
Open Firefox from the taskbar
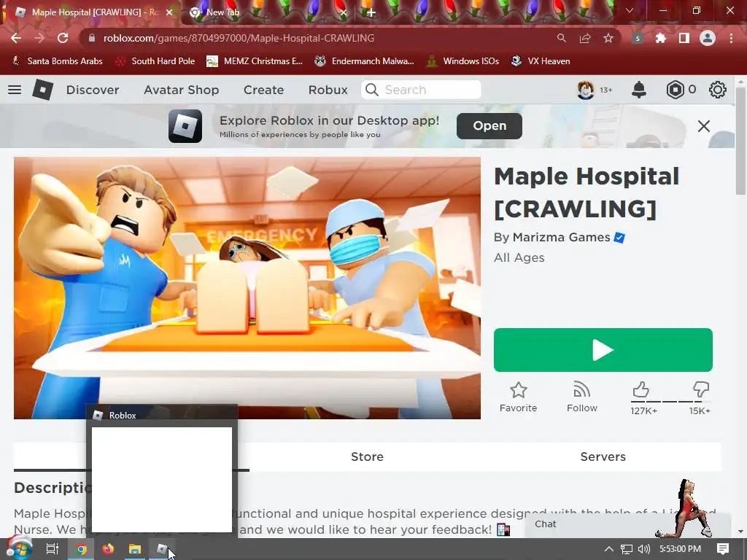(108, 549)
